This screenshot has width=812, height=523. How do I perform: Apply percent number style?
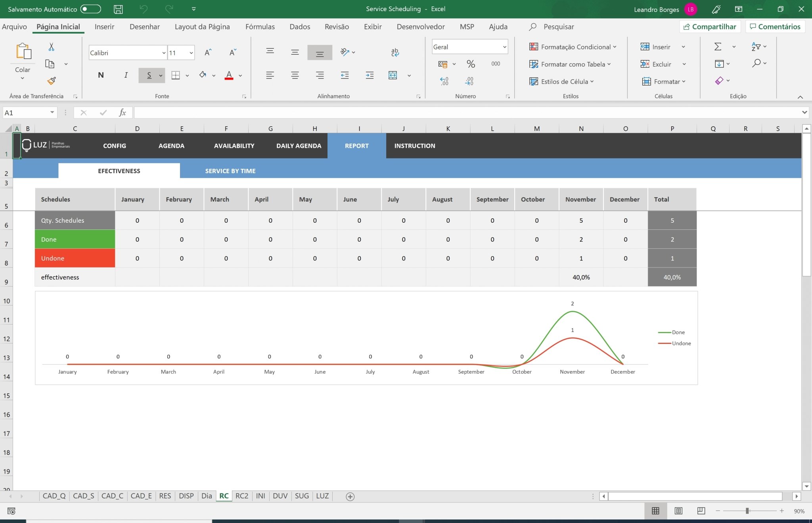pos(470,64)
